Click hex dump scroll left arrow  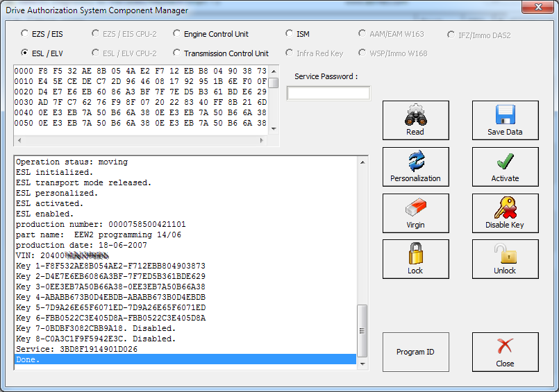19,140
